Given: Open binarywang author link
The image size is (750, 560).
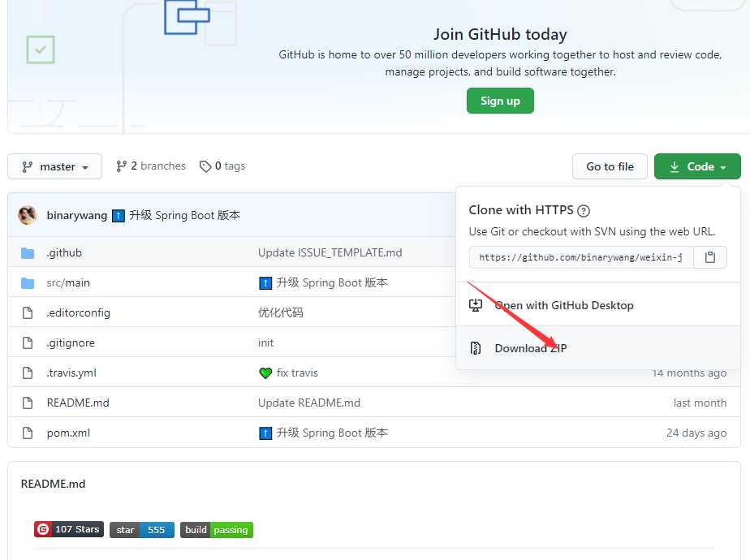Looking at the screenshot, I should (76, 215).
